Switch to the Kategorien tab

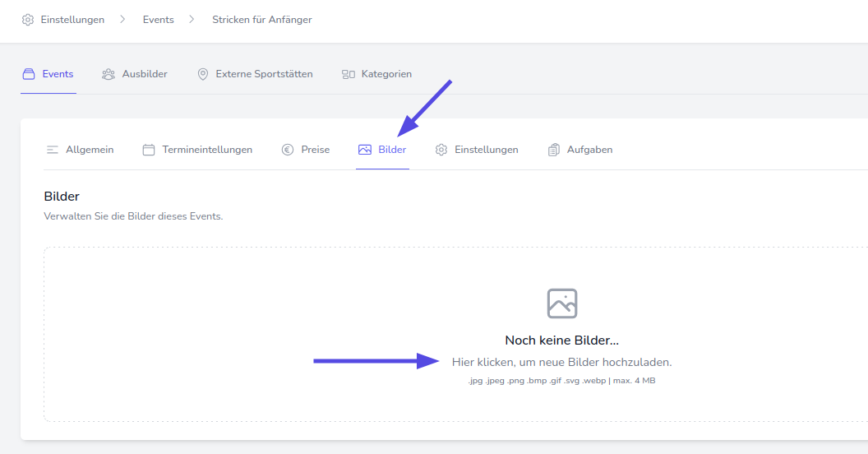pyautogui.click(x=386, y=74)
